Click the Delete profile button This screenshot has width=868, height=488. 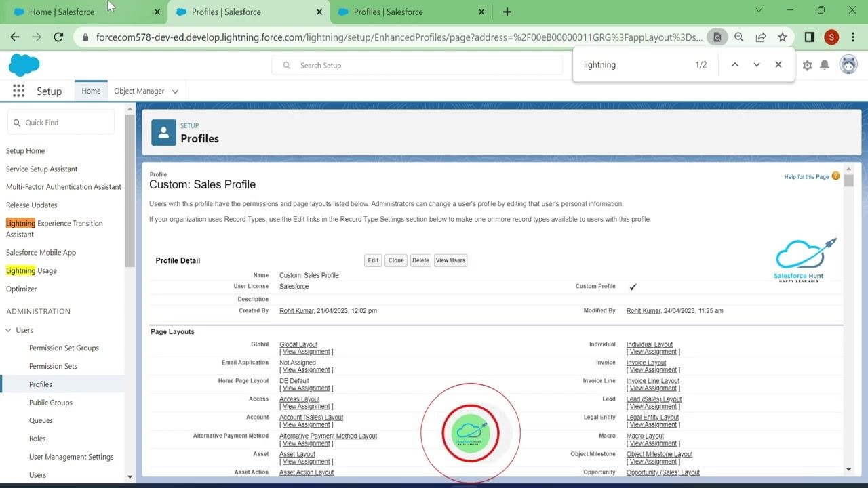coord(420,260)
